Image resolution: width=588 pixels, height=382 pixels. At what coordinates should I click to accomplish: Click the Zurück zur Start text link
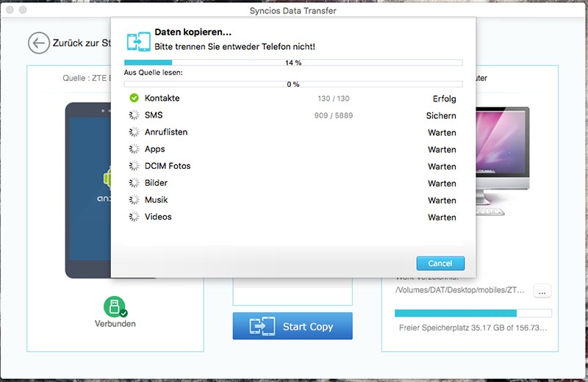pyautogui.click(x=82, y=43)
